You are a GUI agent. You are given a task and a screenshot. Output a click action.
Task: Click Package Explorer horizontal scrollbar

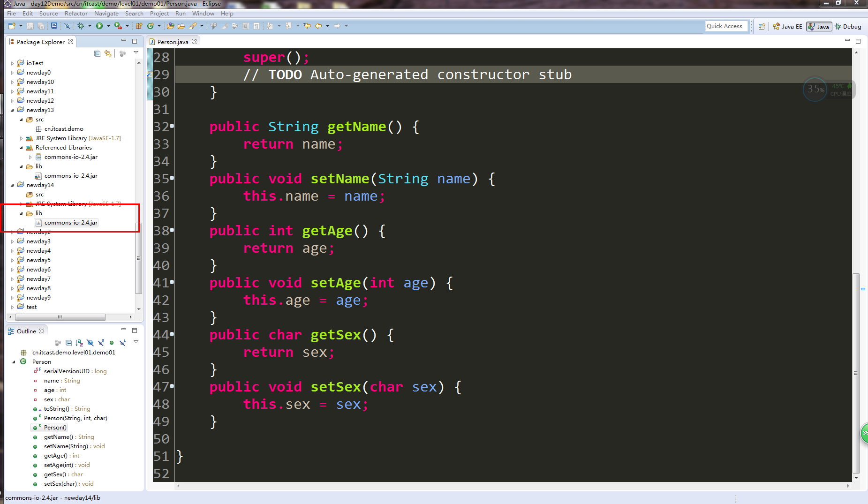click(60, 317)
